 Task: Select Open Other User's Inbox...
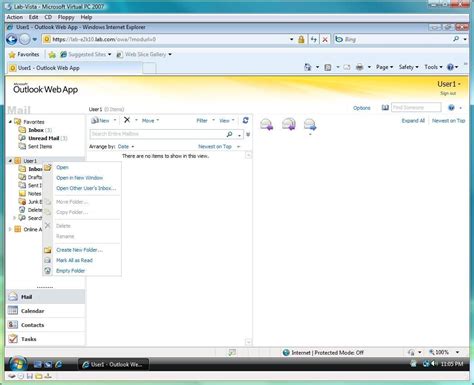click(x=86, y=188)
